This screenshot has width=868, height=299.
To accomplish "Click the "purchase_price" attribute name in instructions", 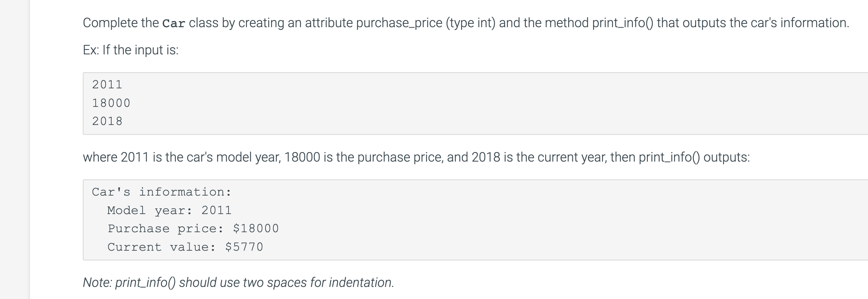I will [399, 23].
